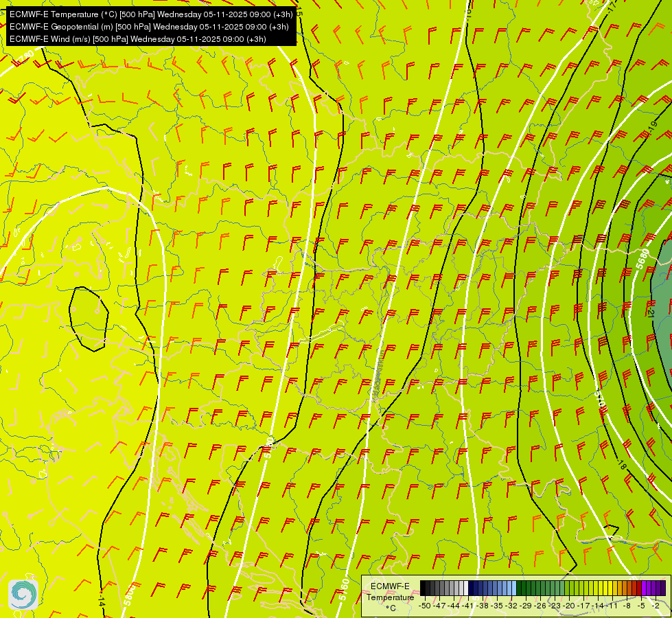The image size is (672, 618).
Task: Click the -19 isotherm label on the map
Action: pos(653,126)
